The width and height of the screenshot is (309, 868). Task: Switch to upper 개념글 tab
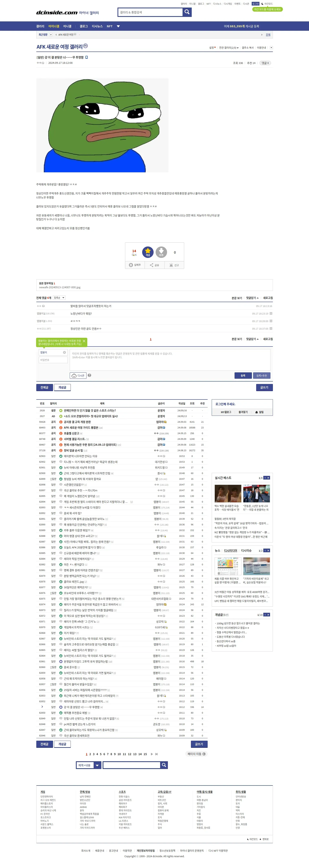point(62,387)
